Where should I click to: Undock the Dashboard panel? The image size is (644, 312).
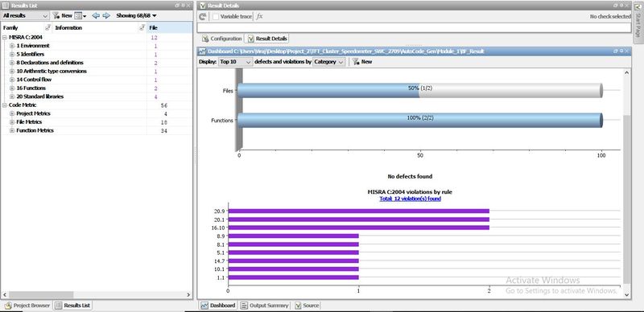click(616, 51)
